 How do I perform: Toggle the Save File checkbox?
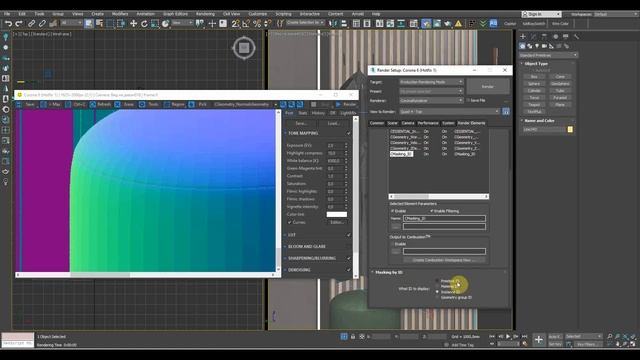(469, 100)
